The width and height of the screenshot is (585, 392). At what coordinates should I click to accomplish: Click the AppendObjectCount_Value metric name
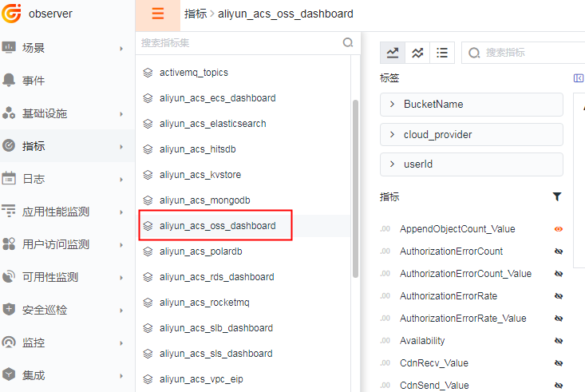[457, 229]
